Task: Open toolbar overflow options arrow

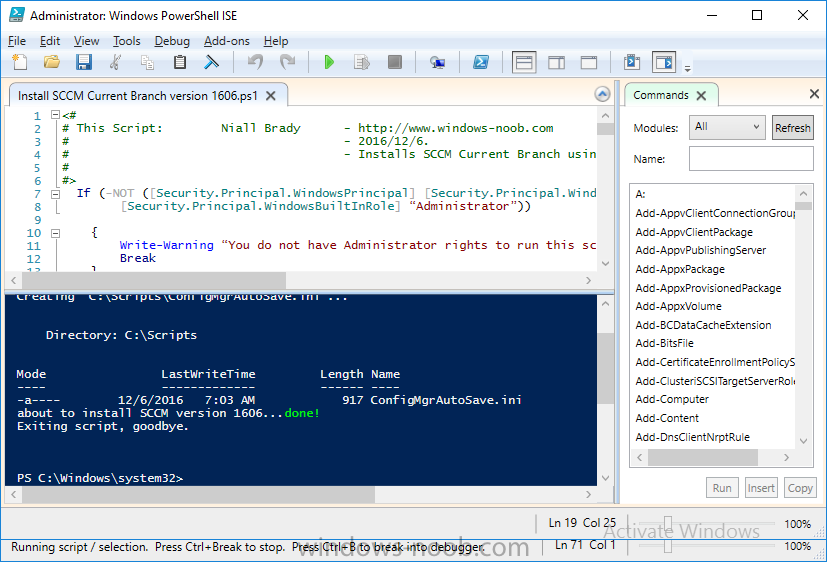Action: pyautogui.click(x=687, y=68)
